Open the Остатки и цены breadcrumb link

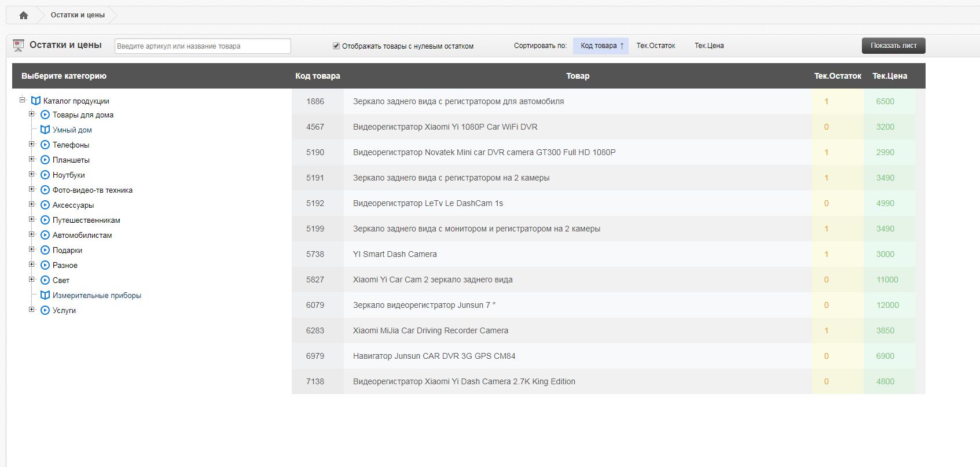click(78, 15)
